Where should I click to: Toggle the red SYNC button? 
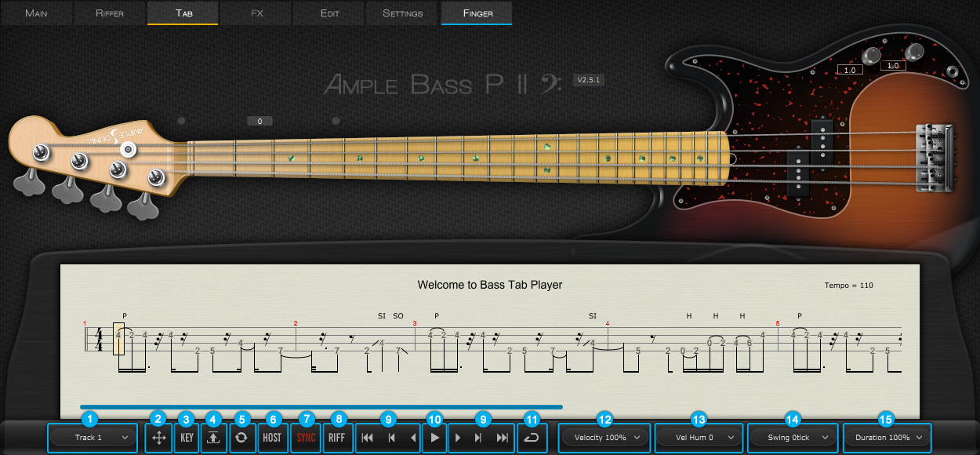pyautogui.click(x=305, y=438)
